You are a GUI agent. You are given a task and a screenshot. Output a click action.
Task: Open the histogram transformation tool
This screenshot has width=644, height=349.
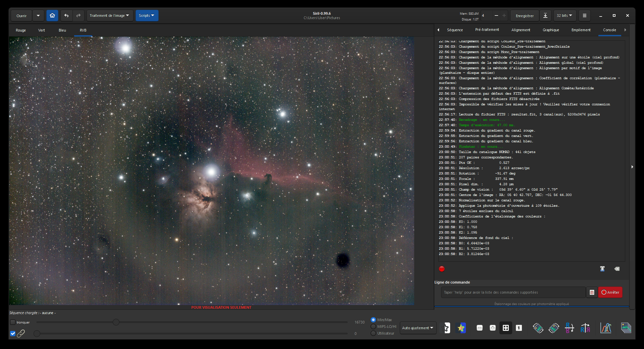pyautogui.click(x=606, y=328)
